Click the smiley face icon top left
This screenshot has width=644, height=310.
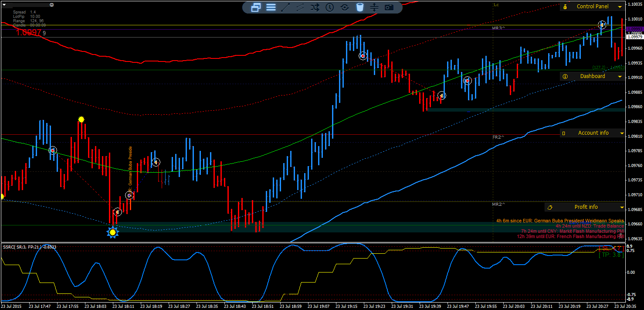tap(52, 4)
